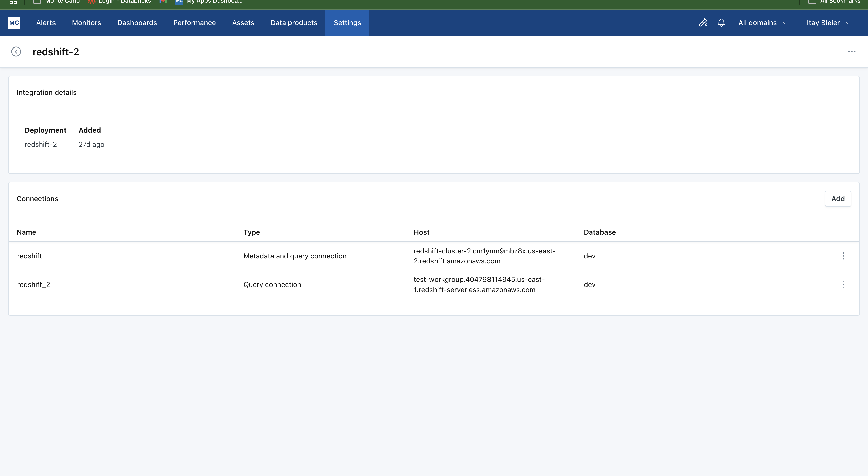Open the Monte Carlo bookmarks folder
The height and width of the screenshot is (476, 868).
[57, 2]
